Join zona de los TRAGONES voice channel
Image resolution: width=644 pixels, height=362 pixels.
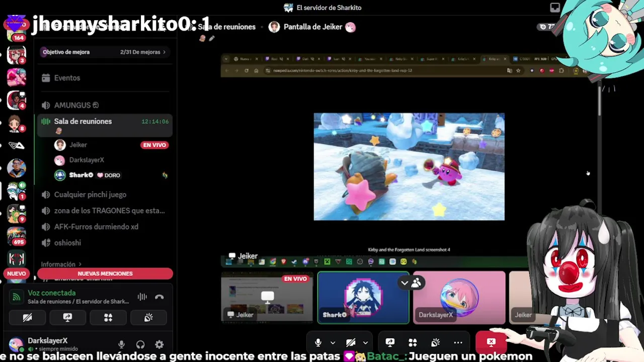(104, 211)
